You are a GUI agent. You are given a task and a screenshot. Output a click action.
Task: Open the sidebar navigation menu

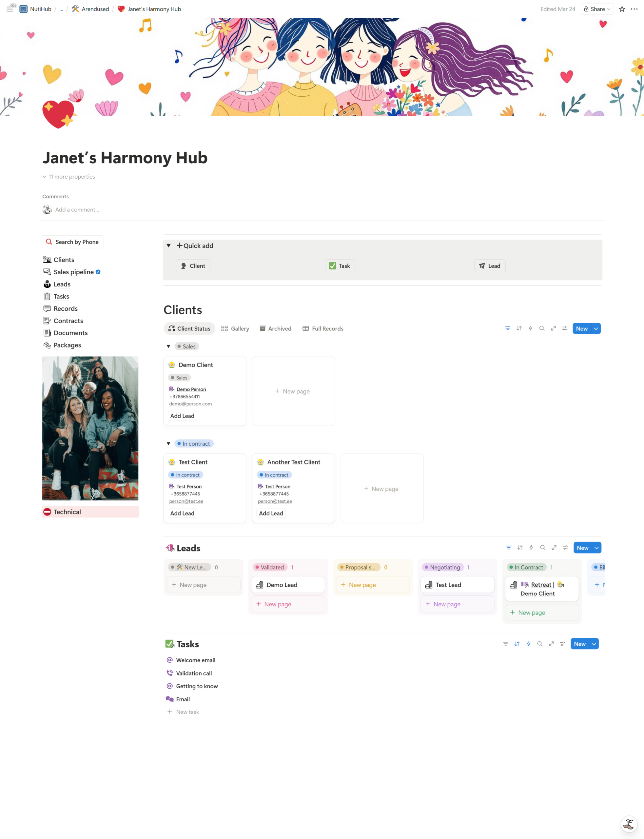[10, 9]
